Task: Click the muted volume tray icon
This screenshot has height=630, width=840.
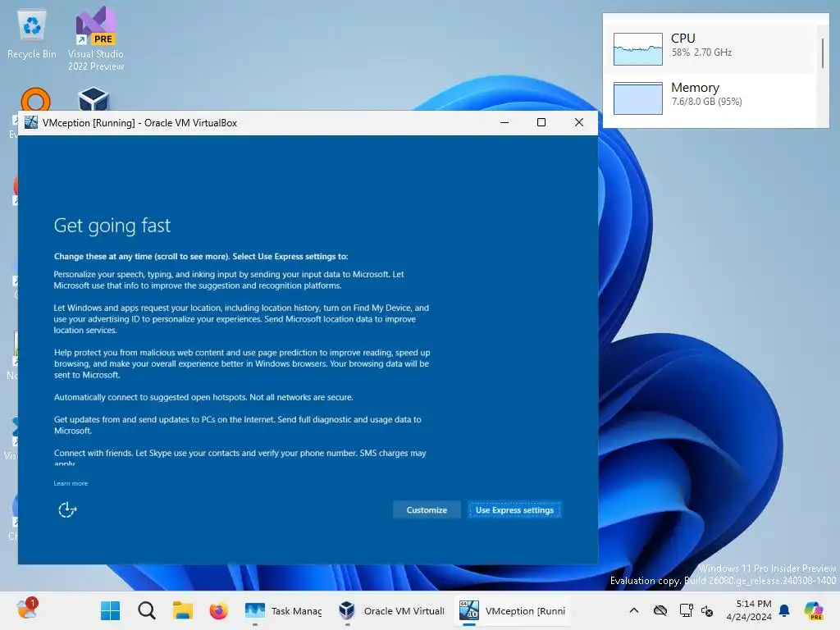Action: (707, 610)
